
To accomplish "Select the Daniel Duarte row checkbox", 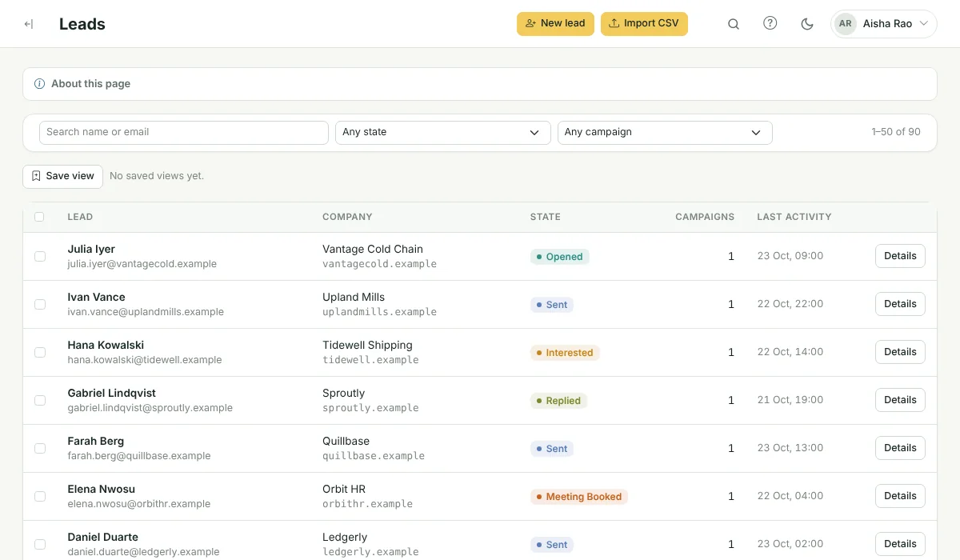I will 39,544.
